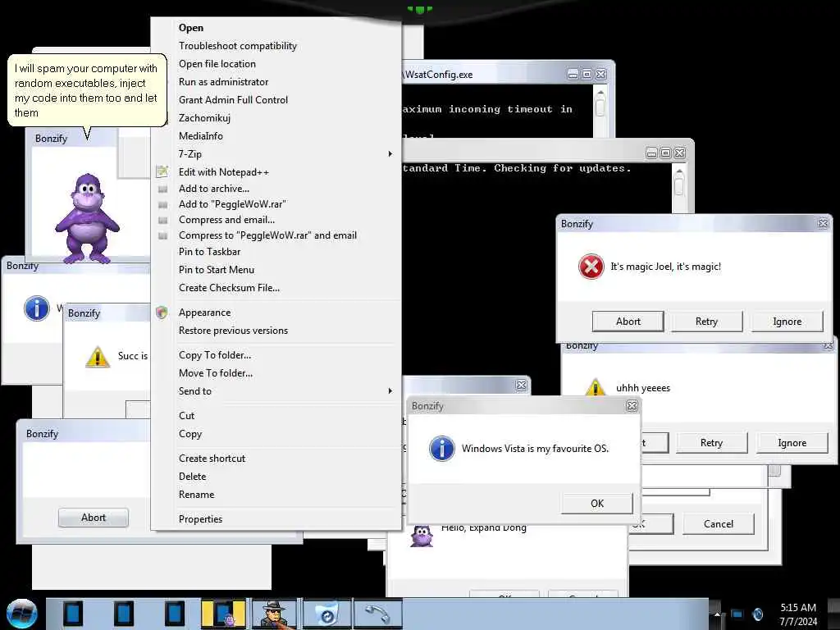The width and height of the screenshot is (840, 630).
Task: Click info icon beside Windows Vista message
Action: coord(442,449)
